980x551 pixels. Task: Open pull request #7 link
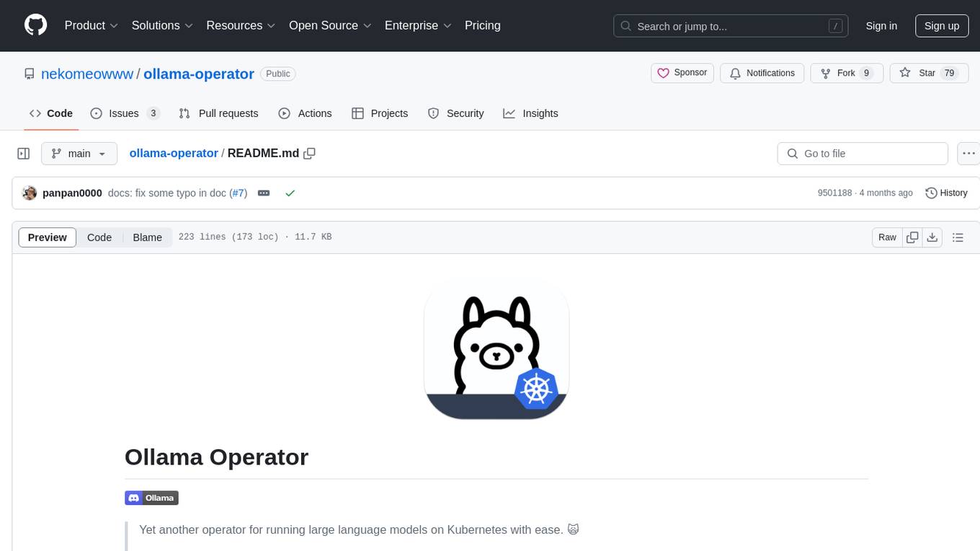click(x=238, y=193)
